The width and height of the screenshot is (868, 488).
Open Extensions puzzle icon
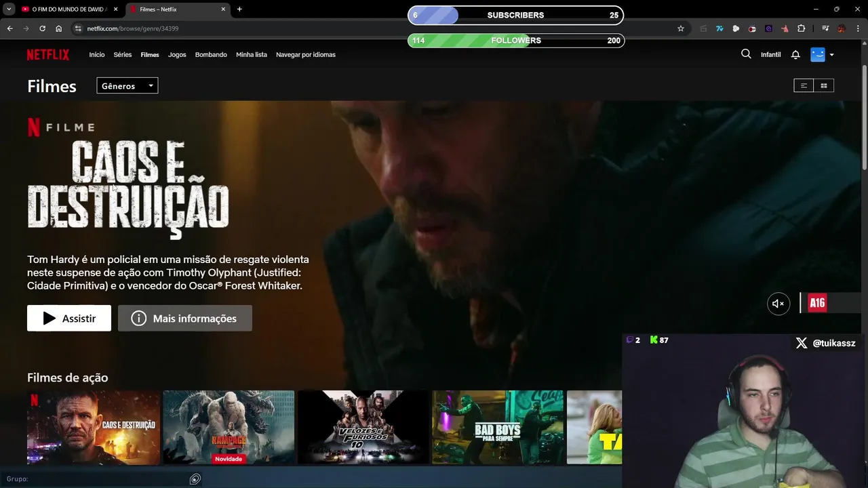pos(802,28)
